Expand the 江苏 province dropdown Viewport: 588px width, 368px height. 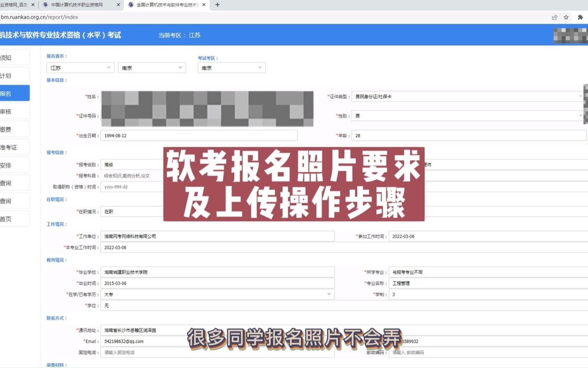80,68
